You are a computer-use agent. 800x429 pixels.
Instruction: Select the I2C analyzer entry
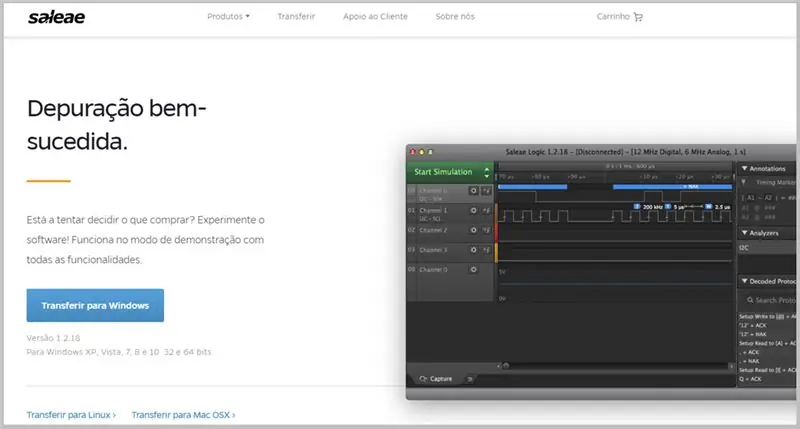point(767,248)
